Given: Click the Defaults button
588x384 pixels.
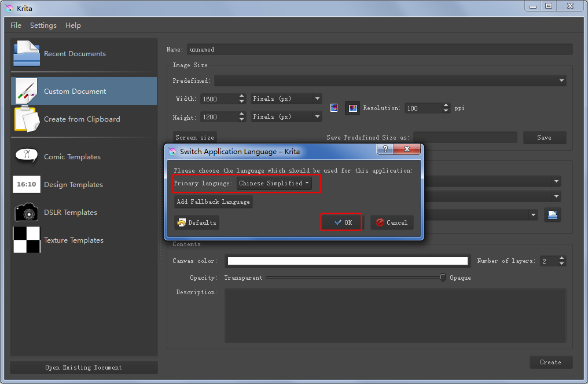Looking at the screenshot, I should (x=197, y=222).
